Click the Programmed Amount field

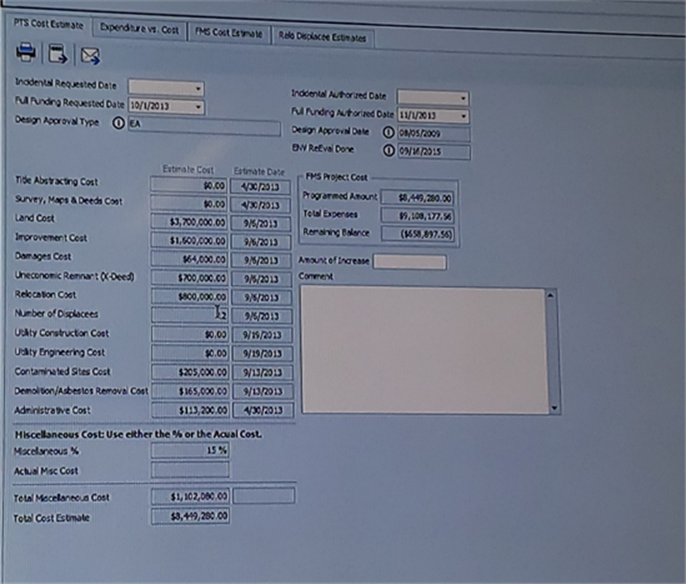[417, 198]
